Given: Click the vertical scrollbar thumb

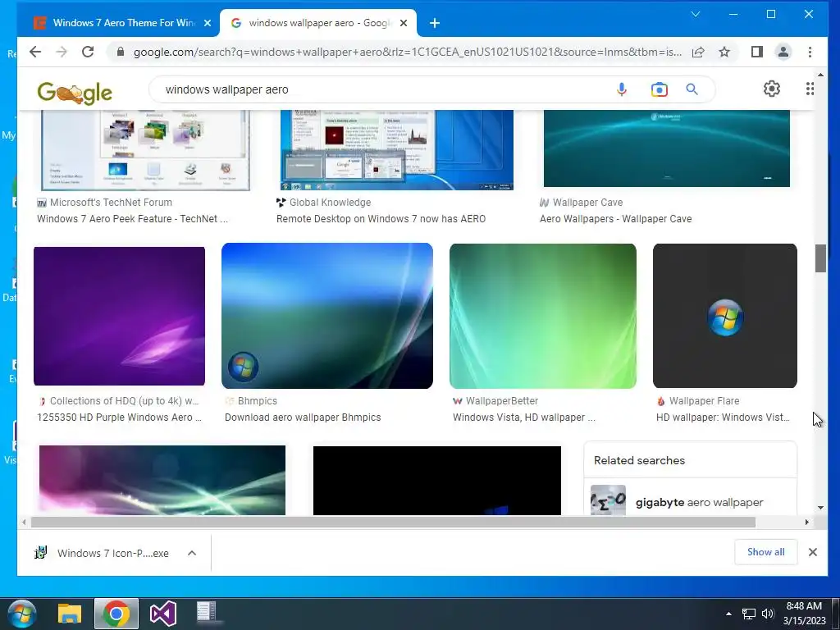Looking at the screenshot, I should click(820, 258).
